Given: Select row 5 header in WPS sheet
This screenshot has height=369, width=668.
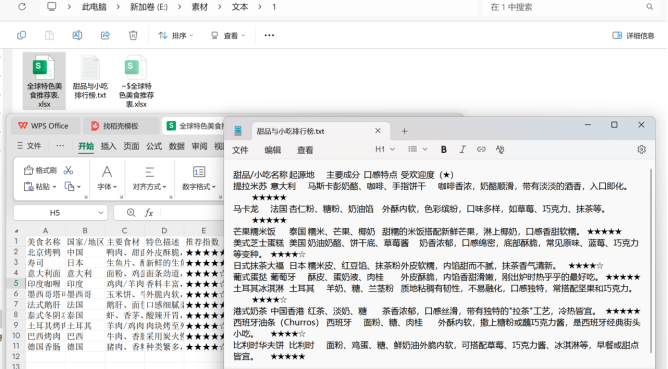Looking at the screenshot, I should (16, 283).
